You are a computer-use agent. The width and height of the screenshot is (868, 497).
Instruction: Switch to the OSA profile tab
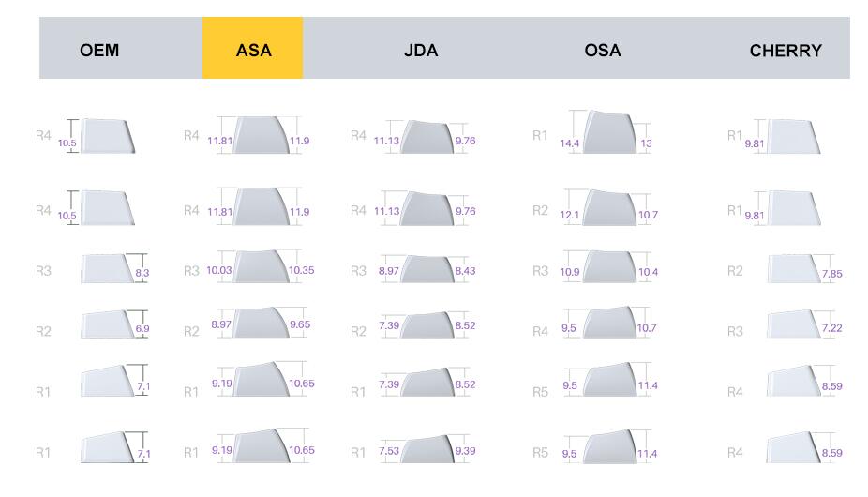point(602,51)
